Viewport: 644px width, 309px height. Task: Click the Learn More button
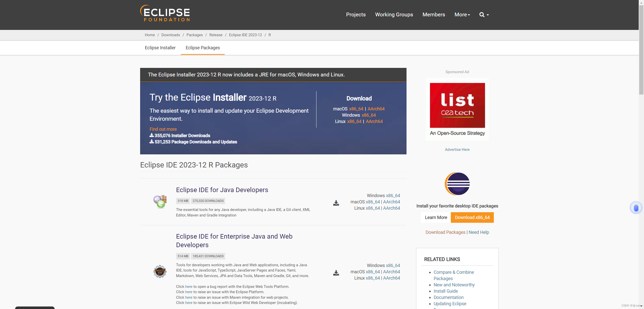pyautogui.click(x=436, y=217)
